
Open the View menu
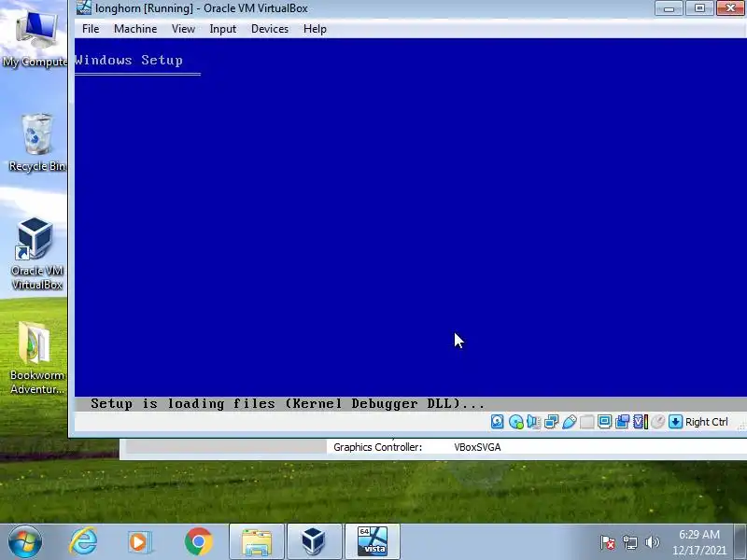[183, 29]
